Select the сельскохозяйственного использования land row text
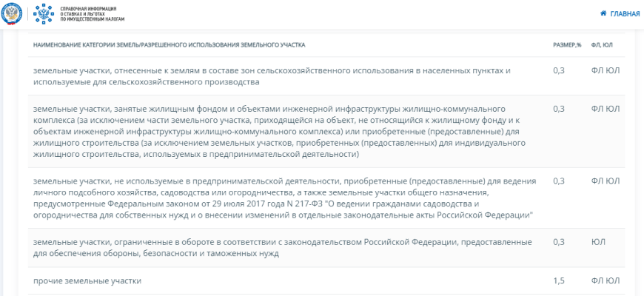Image resolution: width=644 pixels, height=296 pixels. [x=272, y=76]
